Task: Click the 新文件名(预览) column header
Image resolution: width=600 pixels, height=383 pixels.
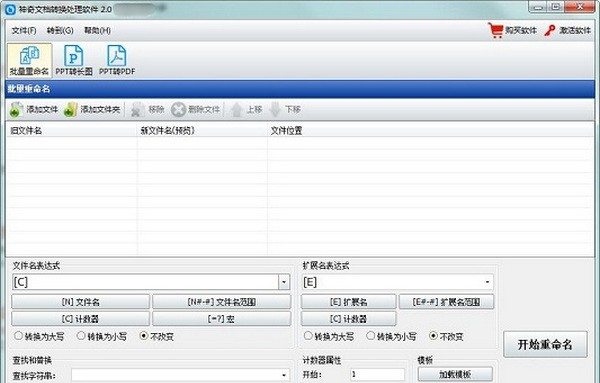Action: coord(202,131)
